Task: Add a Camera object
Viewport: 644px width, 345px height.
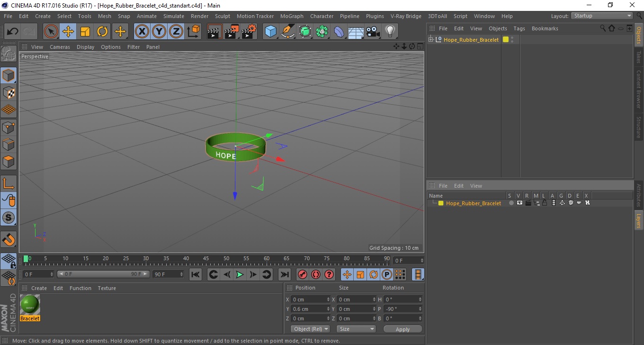Action: [x=373, y=32]
